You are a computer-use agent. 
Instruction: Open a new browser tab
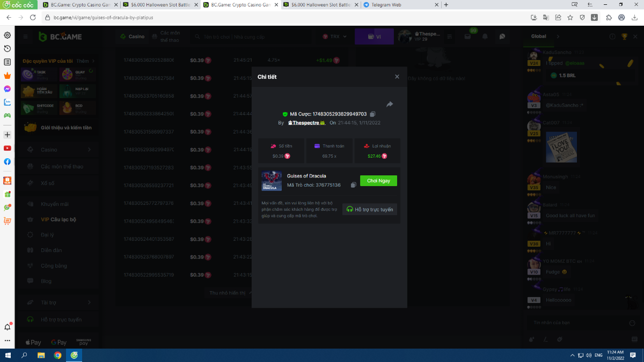pyautogui.click(x=446, y=5)
